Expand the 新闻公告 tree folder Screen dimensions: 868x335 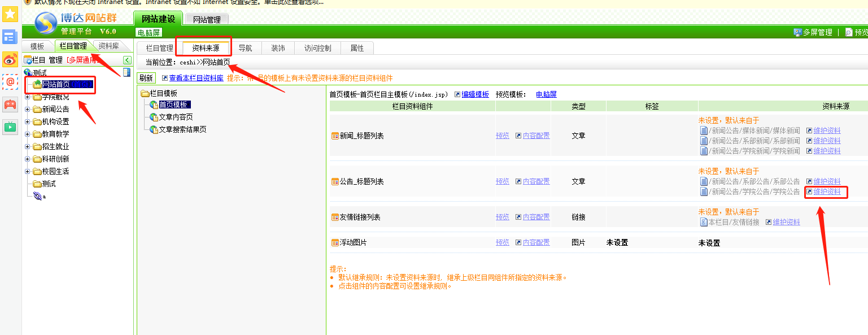point(28,109)
